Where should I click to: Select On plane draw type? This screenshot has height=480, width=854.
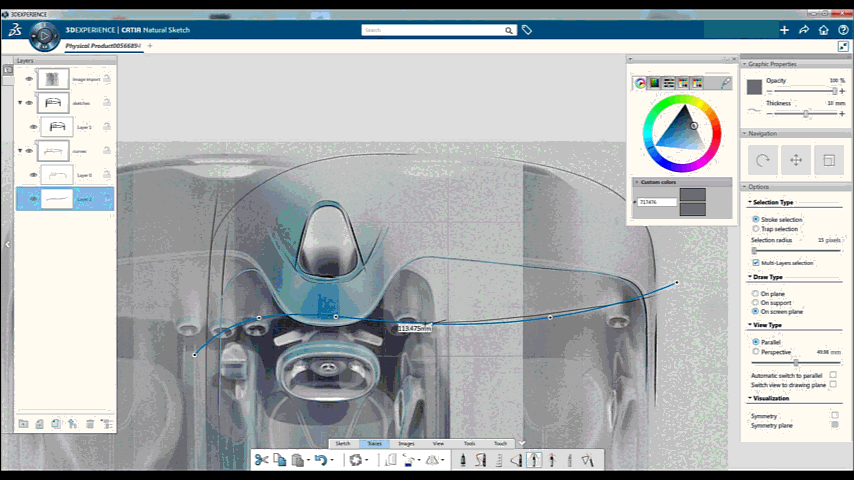[x=755, y=294]
